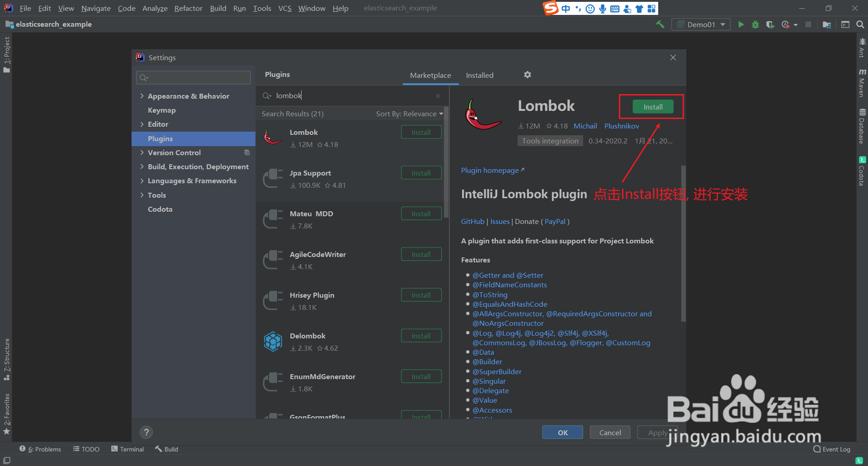868x466 pixels.
Task: Open the Event Log
Action: (832, 449)
